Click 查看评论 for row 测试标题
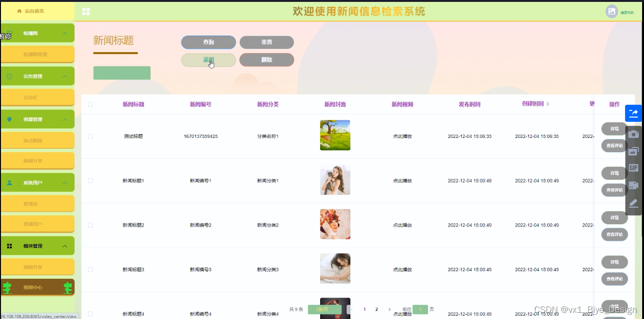This screenshot has width=644, height=319. click(615, 146)
